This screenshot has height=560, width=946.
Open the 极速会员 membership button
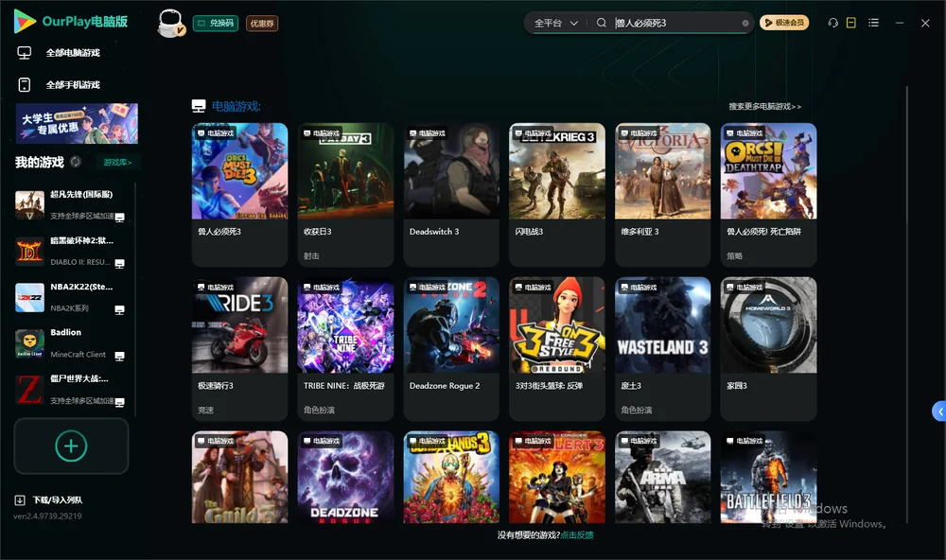tap(783, 23)
